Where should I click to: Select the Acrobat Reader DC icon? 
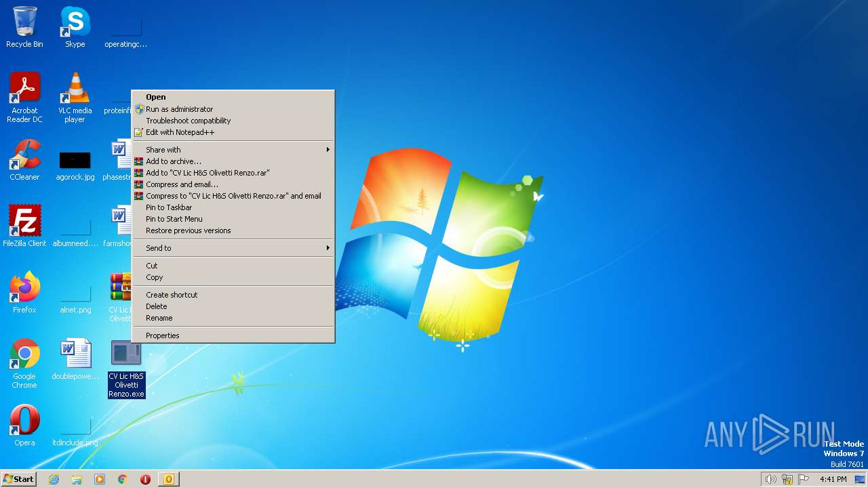[x=24, y=98]
